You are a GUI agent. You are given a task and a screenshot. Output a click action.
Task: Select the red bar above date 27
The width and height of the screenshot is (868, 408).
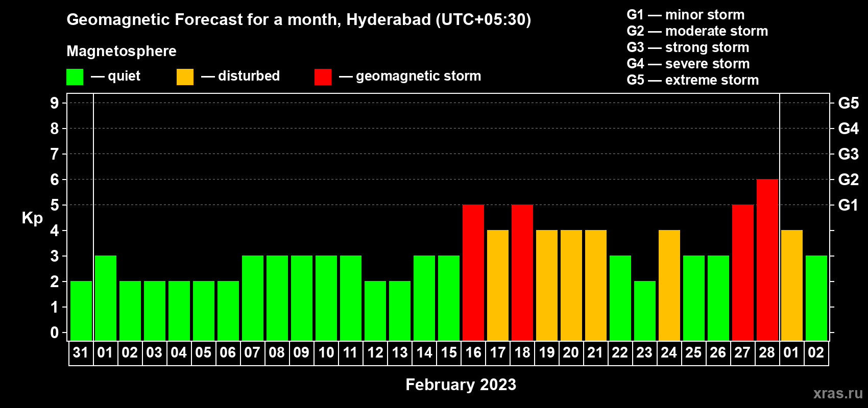point(743,272)
